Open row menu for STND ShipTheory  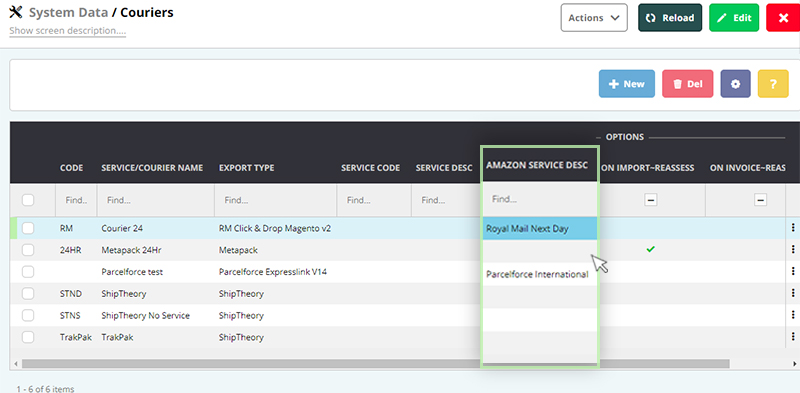(793, 293)
